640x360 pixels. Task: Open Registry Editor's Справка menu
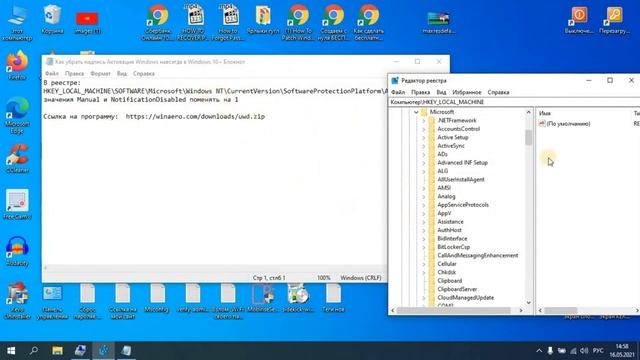[x=498, y=92]
